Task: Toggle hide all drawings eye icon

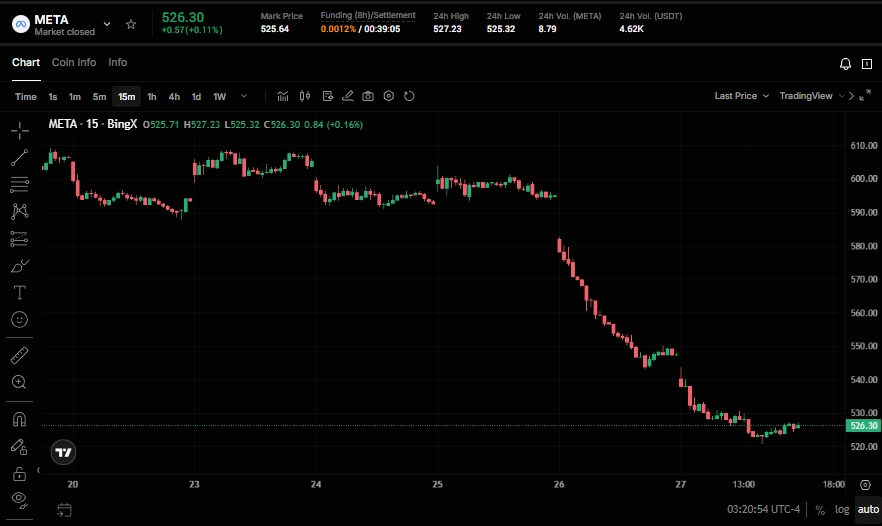Action: pyautogui.click(x=19, y=499)
